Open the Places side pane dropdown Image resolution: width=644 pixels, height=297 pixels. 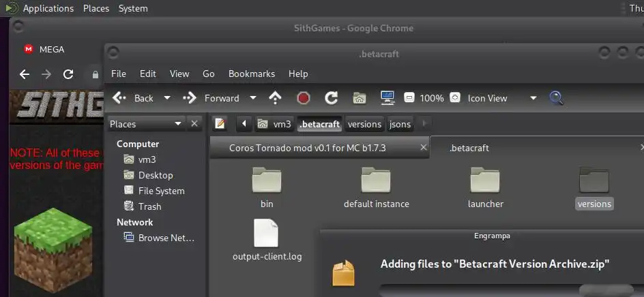pos(146,124)
